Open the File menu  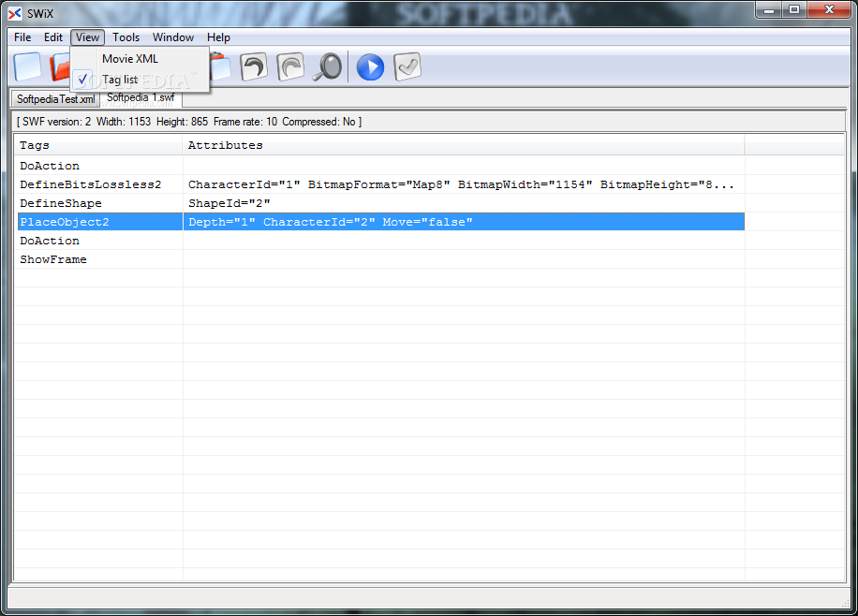click(22, 37)
